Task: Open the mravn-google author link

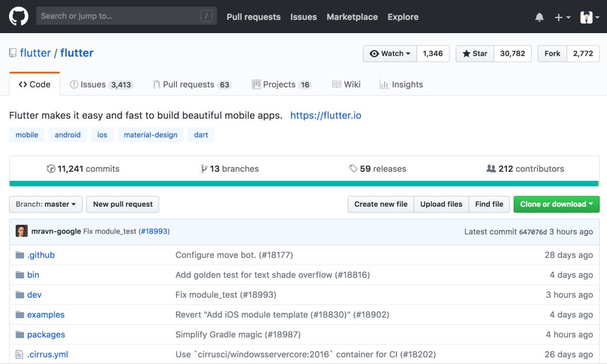Action: (x=56, y=231)
